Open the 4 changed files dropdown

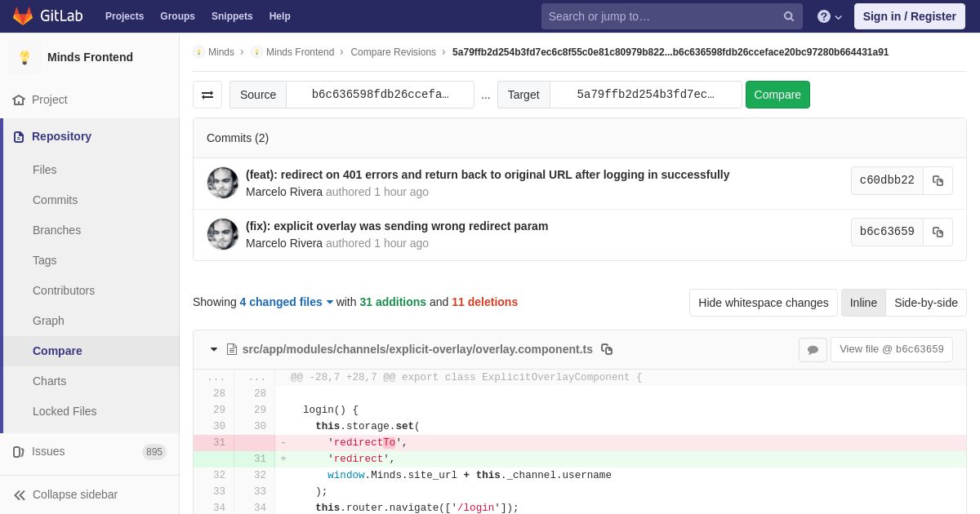pos(287,302)
